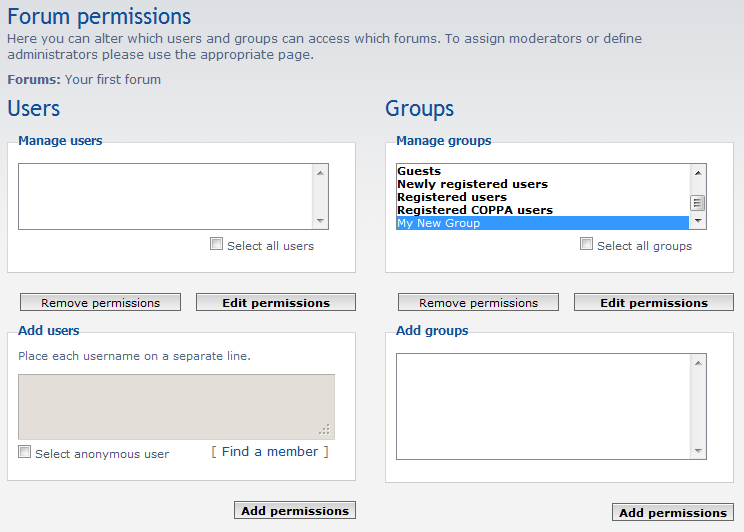This screenshot has width=744, height=532.
Task: Tick the Select all groups checkbox
Action: click(587, 244)
